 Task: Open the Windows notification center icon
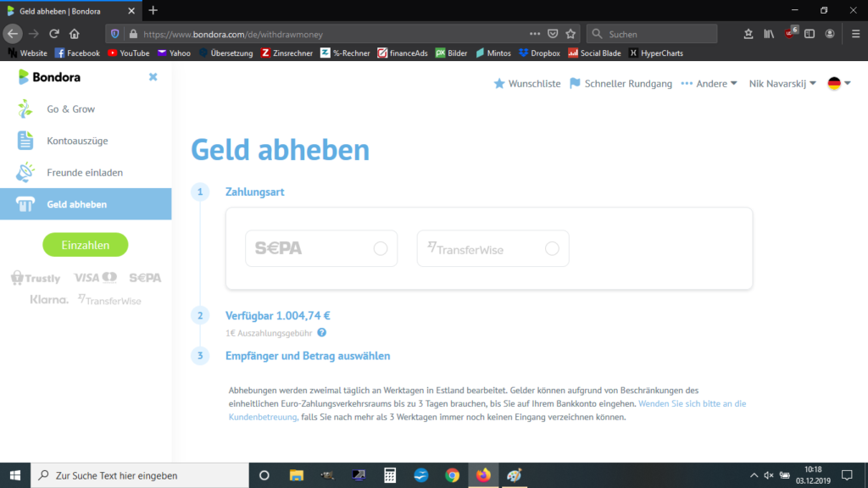pyautogui.click(x=847, y=475)
